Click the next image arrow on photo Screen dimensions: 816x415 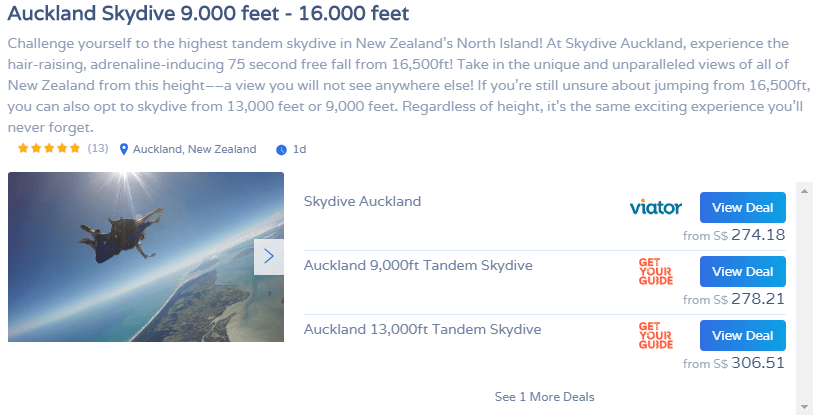click(x=269, y=257)
